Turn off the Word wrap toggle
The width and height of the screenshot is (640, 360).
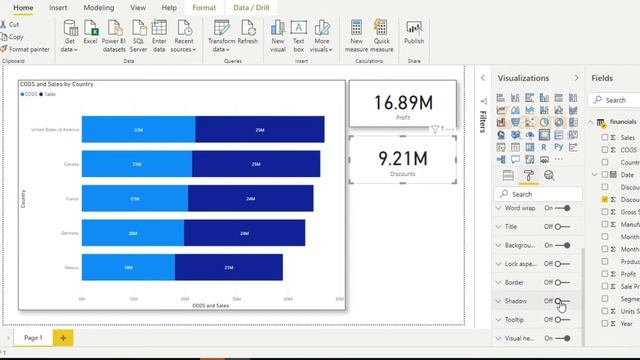pyautogui.click(x=562, y=208)
